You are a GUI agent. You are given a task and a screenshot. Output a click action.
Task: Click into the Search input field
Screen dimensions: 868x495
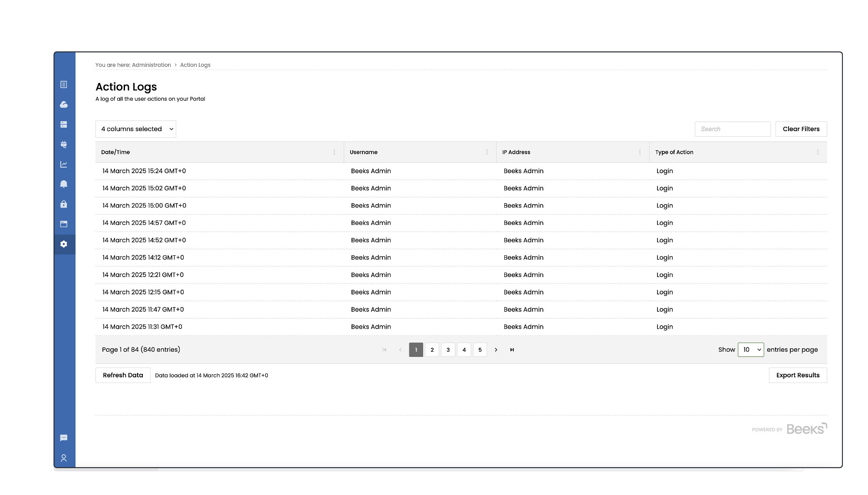pyautogui.click(x=733, y=129)
